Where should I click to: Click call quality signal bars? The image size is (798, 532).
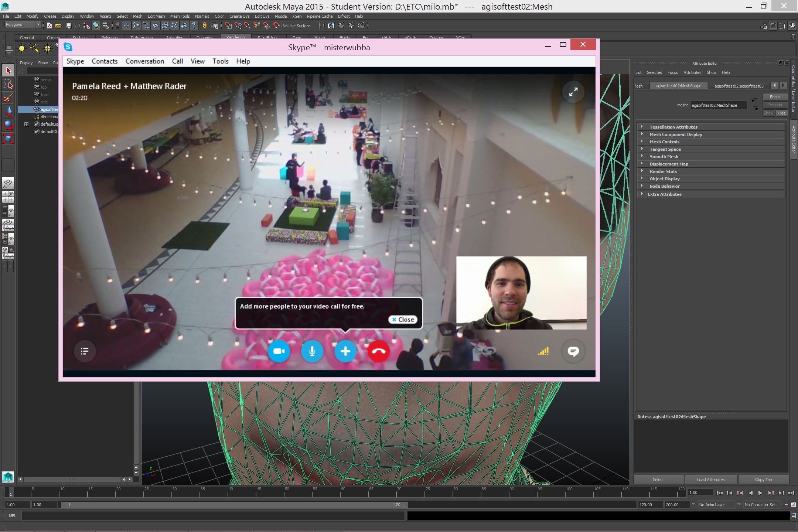pos(543,351)
